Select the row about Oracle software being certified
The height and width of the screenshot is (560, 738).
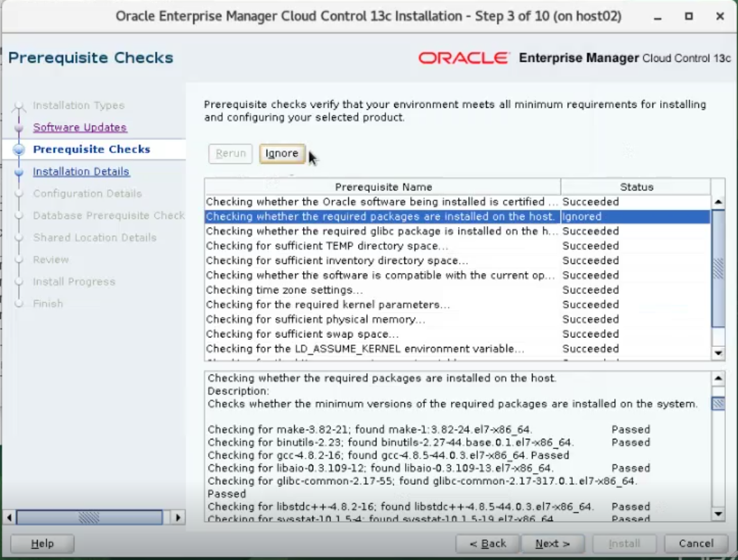click(x=457, y=202)
